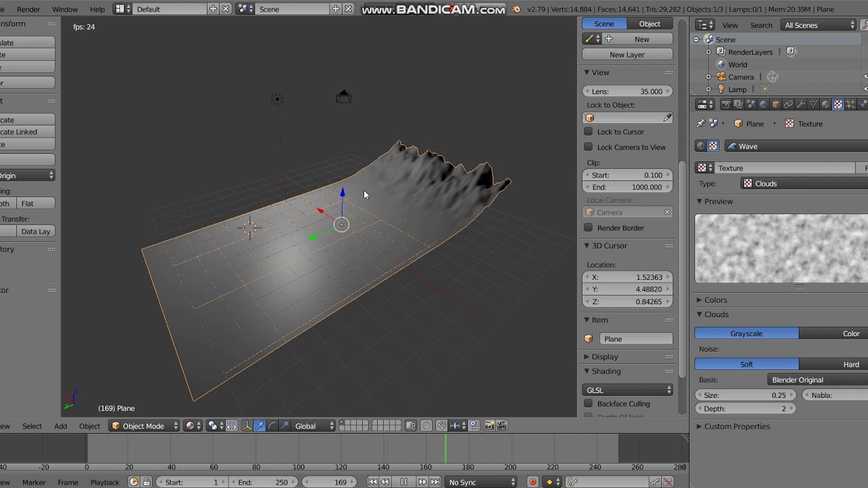The height and width of the screenshot is (488, 868).
Task: Toggle Lamp visibility eye in outliner
Action: point(866,89)
